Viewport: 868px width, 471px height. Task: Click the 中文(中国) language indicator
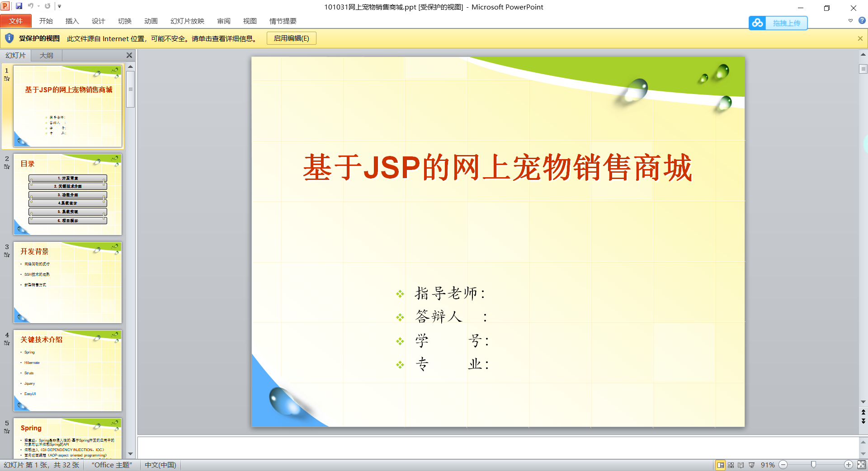click(x=160, y=465)
